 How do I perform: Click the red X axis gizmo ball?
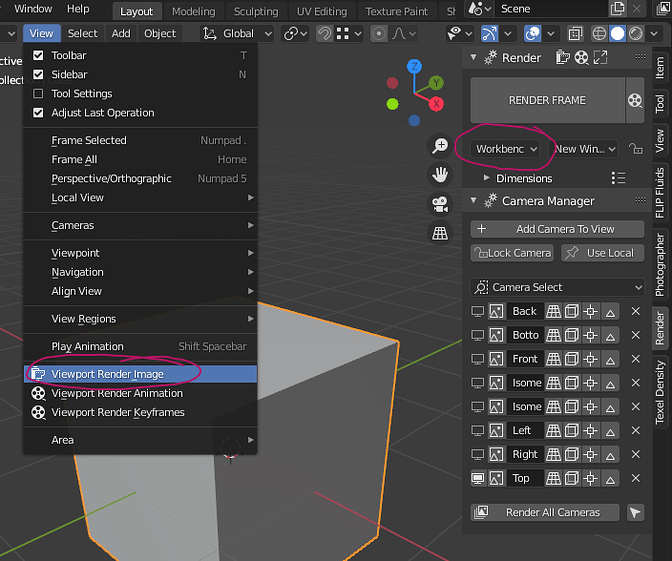pos(436,104)
